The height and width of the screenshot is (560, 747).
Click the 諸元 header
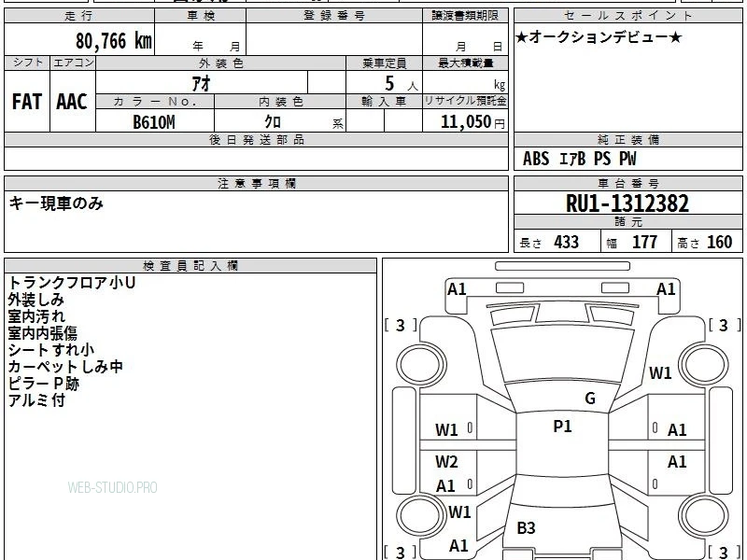pyautogui.click(x=627, y=222)
